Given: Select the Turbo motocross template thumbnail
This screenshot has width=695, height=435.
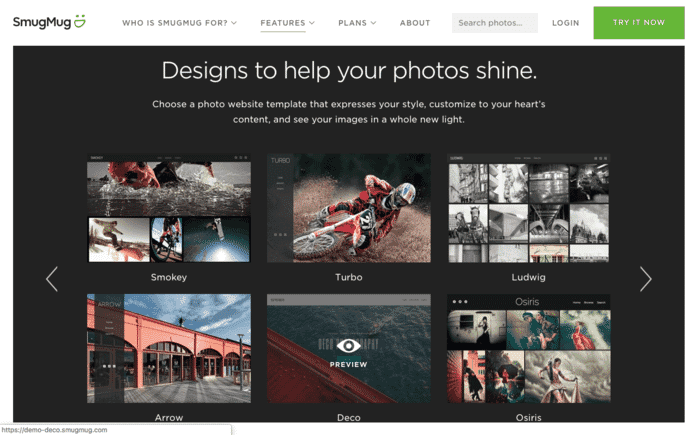Looking at the screenshot, I should pos(349,208).
